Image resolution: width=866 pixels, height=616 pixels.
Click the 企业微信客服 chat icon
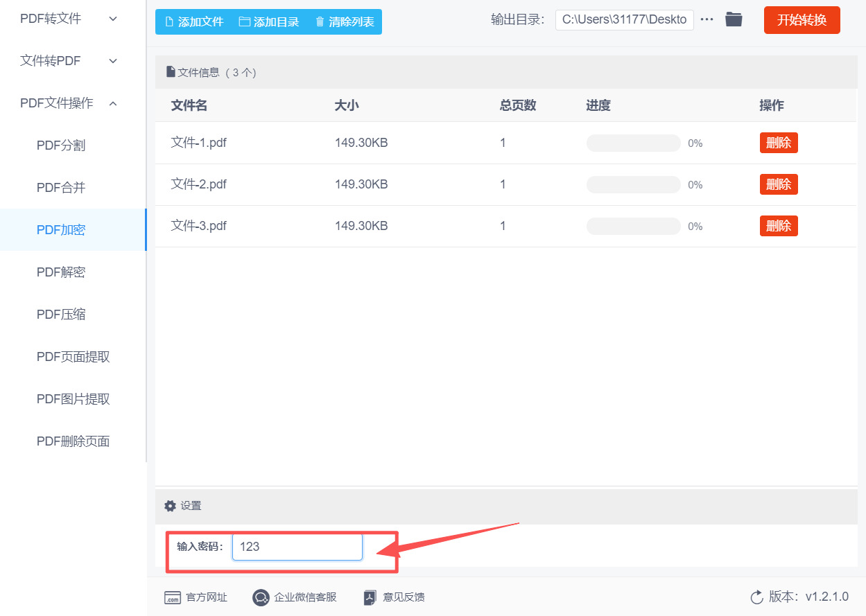pos(261,597)
